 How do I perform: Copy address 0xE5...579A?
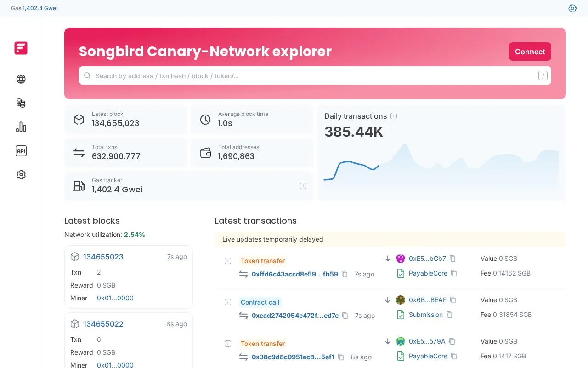click(x=452, y=341)
